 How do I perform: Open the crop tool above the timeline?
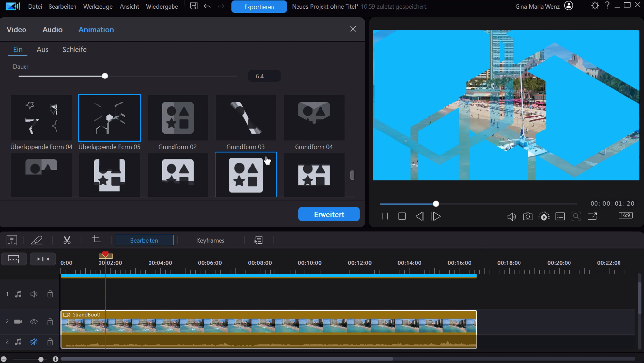point(96,240)
